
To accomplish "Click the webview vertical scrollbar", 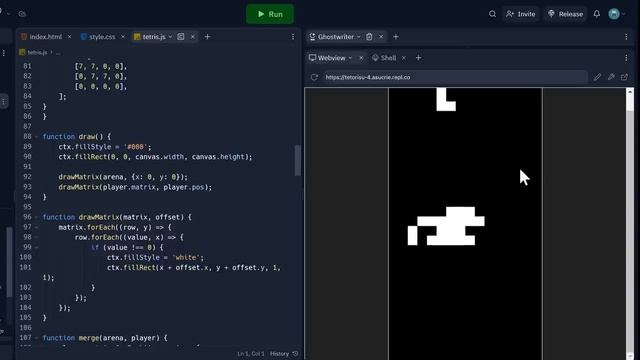I will coord(630,224).
